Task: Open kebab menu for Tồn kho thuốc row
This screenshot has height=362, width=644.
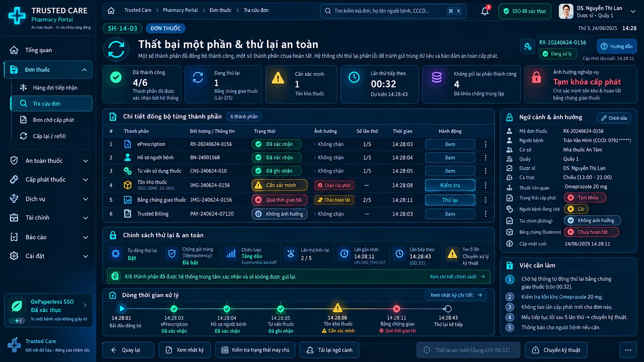Action: pos(485,185)
